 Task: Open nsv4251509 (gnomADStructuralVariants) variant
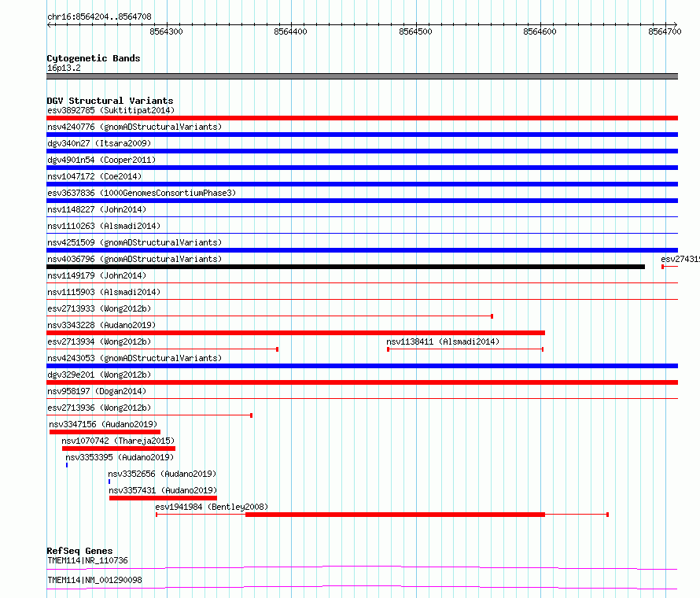click(x=134, y=242)
